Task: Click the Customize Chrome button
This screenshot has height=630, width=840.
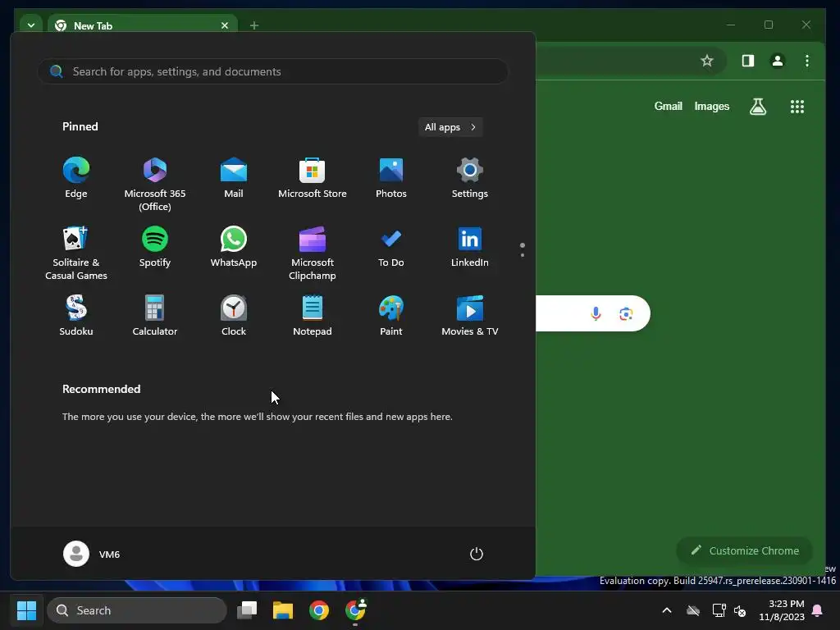Action: coord(745,550)
